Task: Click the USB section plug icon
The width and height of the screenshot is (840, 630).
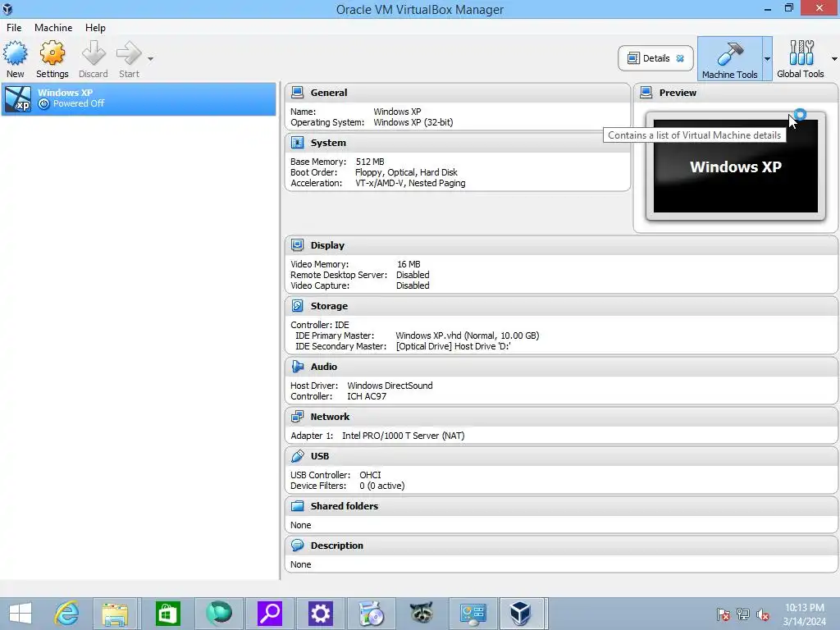Action: (297, 456)
